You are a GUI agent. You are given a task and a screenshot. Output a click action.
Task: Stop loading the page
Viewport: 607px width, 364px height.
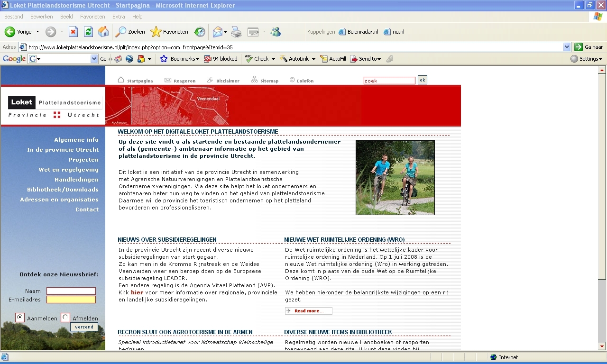tap(73, 32)
